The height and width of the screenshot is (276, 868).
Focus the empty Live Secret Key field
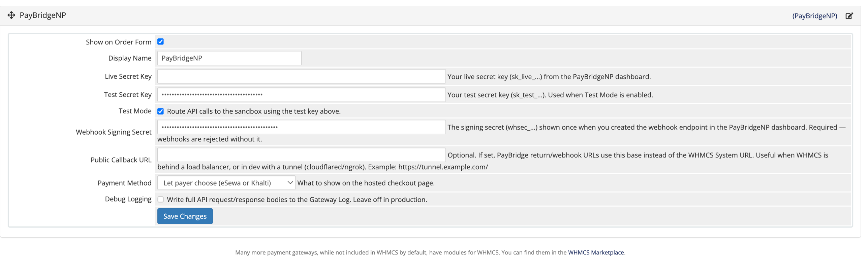pos(301,76)
